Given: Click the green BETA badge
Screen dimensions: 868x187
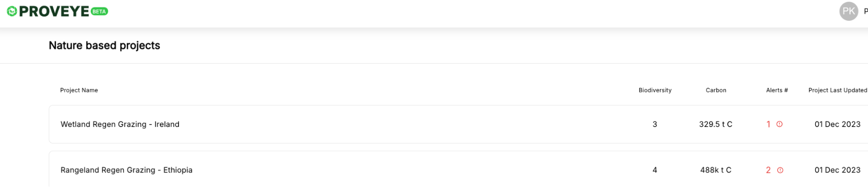Looking at the screenshot, I should point(99,11).
